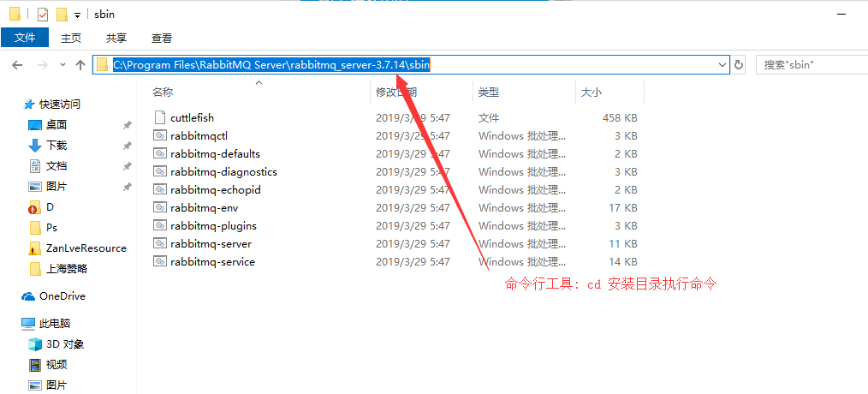Sort files by 类型 column
The image size is (868, 394).
coord(489,92)
